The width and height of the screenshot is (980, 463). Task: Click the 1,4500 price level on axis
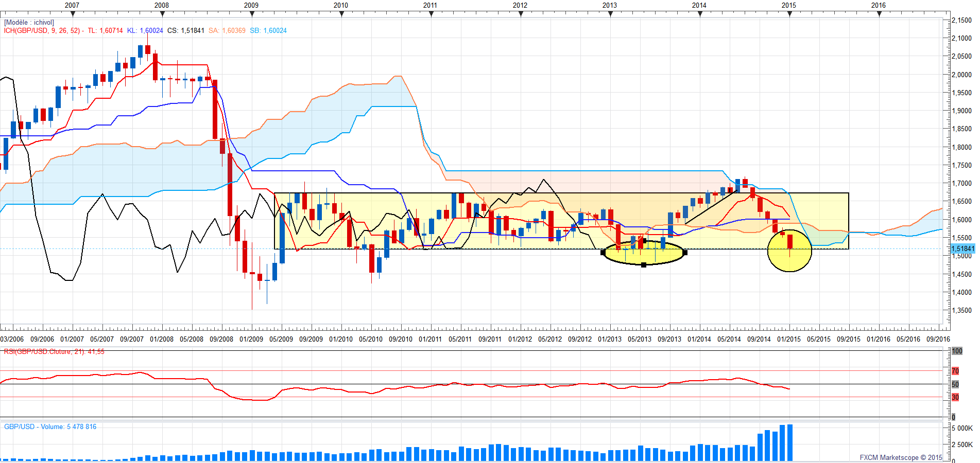click(961, 274)
